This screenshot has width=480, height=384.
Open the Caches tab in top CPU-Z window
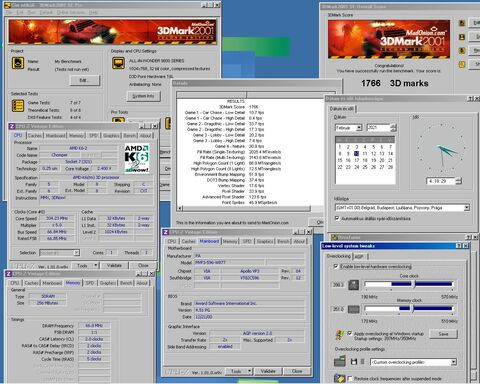(35, 135)
